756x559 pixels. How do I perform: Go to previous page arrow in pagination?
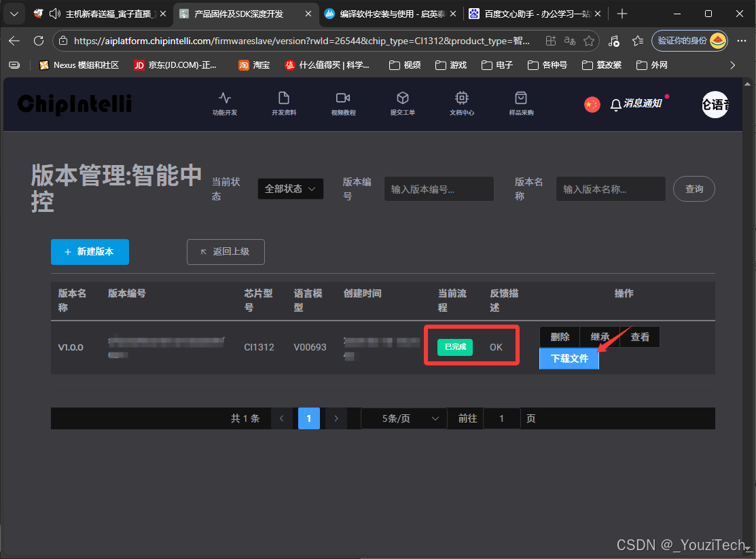click(282, 418)
